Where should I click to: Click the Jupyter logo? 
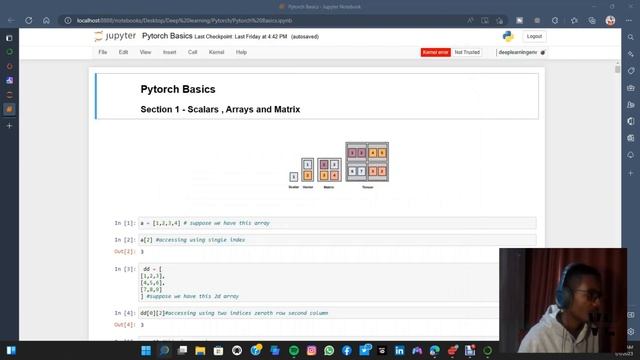115,36
